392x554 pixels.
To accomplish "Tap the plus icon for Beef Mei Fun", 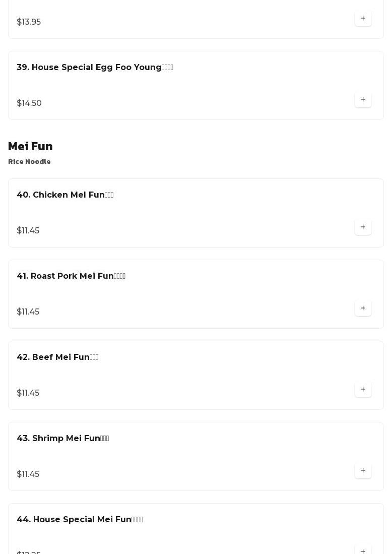I will [363, 390].
